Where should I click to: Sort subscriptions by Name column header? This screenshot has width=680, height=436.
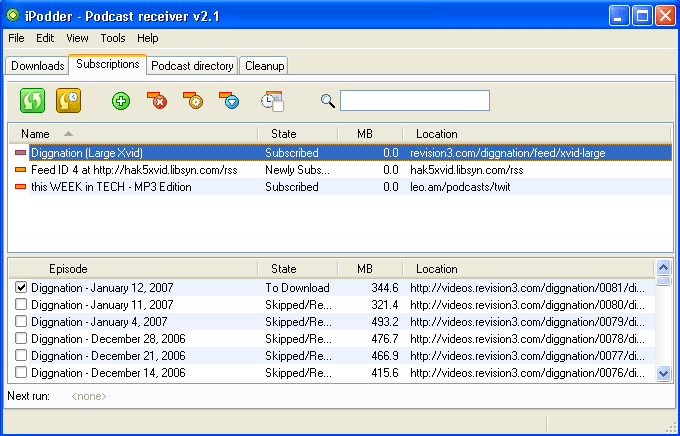click(133, 134)
